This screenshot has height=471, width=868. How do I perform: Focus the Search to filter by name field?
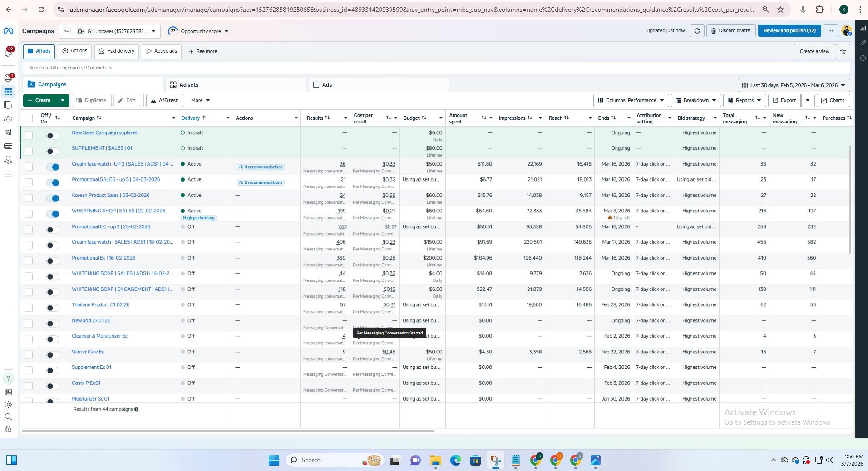pos(436,68)
